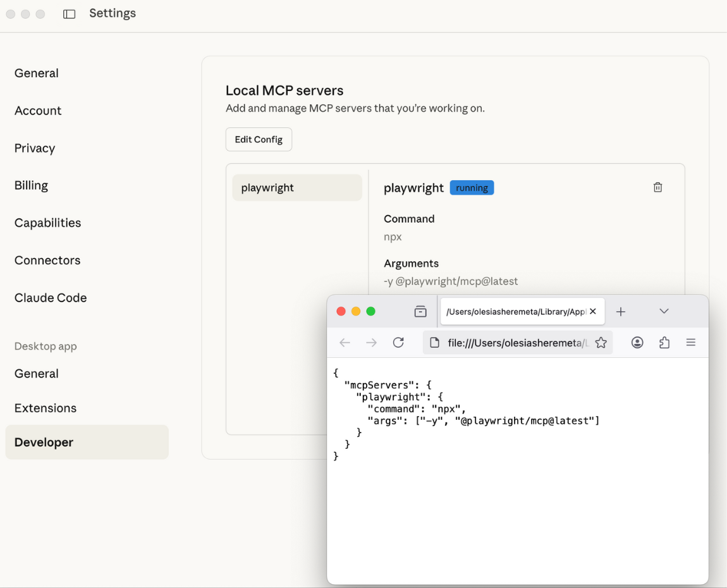Expand the list all tabs chevron
727x588 pixels.
point(664,311)
